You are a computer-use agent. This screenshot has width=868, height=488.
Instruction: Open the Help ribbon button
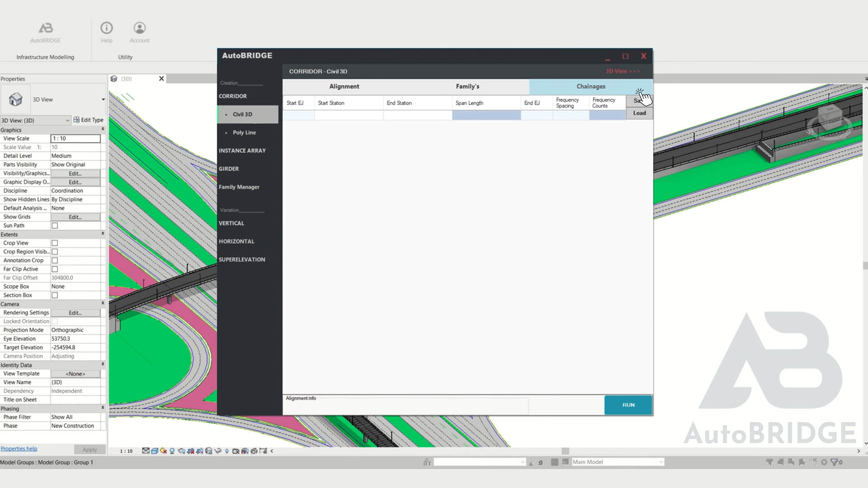[106, 33]
